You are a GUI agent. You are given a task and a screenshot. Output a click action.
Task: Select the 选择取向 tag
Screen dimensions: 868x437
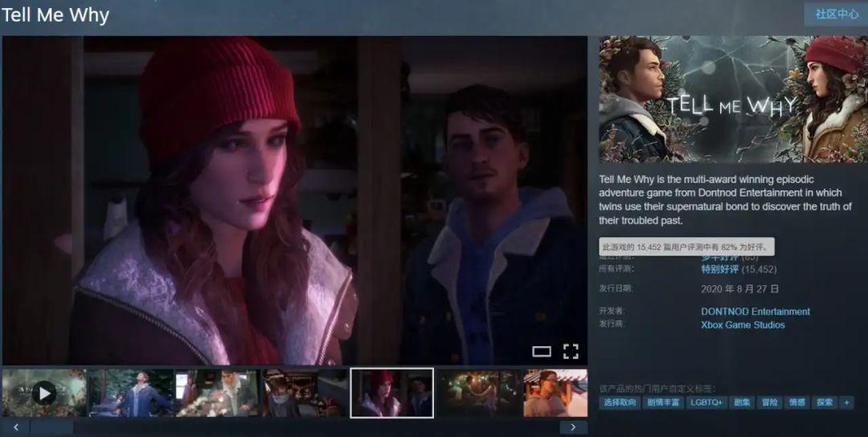coord(620,402)
